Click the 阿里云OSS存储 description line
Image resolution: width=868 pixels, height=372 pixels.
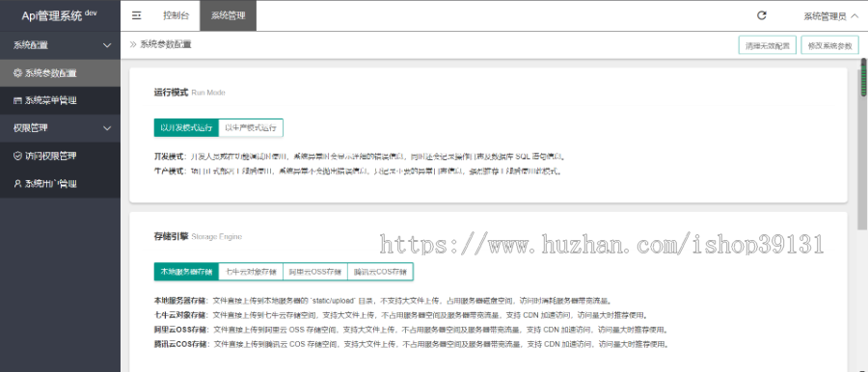[x=411, y=330]
